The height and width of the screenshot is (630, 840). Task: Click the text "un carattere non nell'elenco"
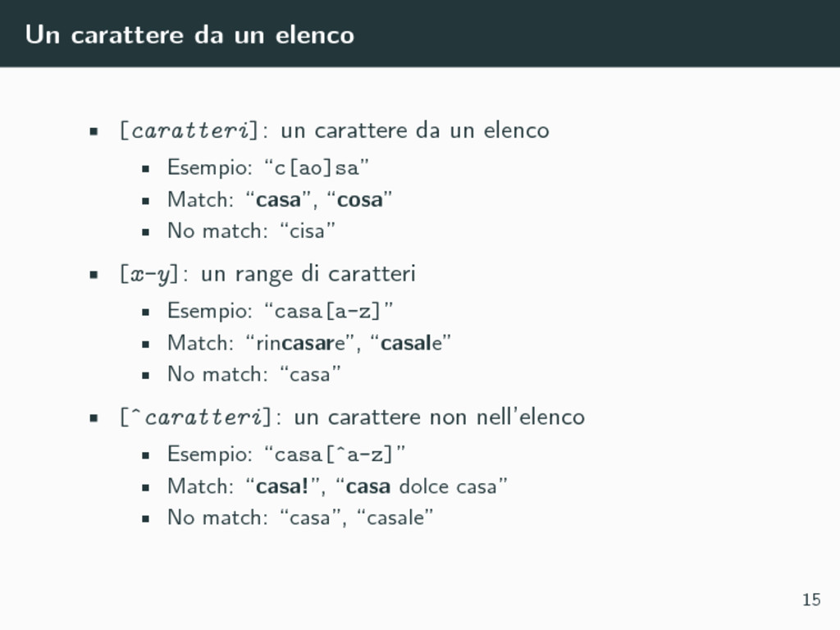pyautogui.click(x=440, y=417)
